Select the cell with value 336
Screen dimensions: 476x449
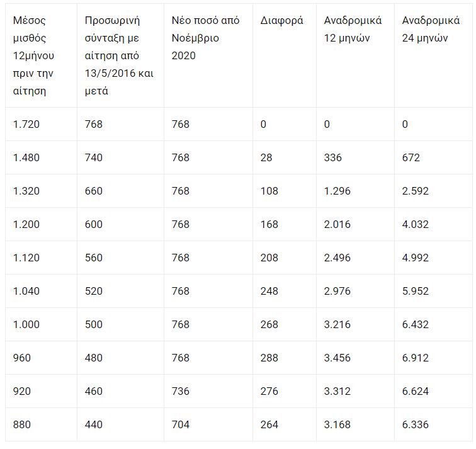click(x=332, y=157)
